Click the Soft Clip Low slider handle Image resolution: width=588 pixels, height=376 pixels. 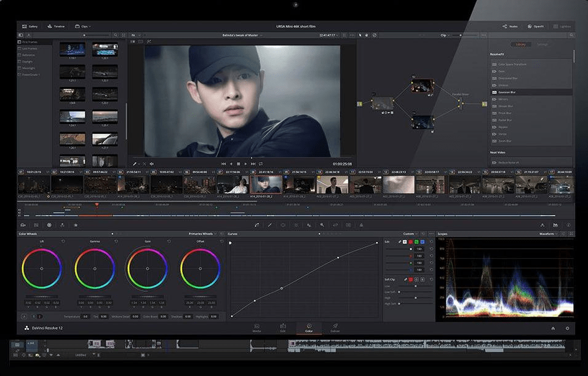[x=416, y=286]
